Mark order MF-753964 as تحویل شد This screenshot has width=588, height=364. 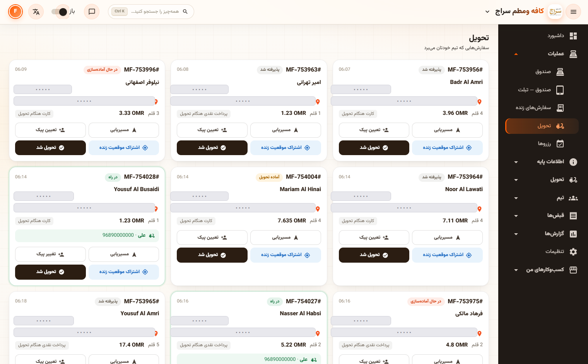coord(374,255)
